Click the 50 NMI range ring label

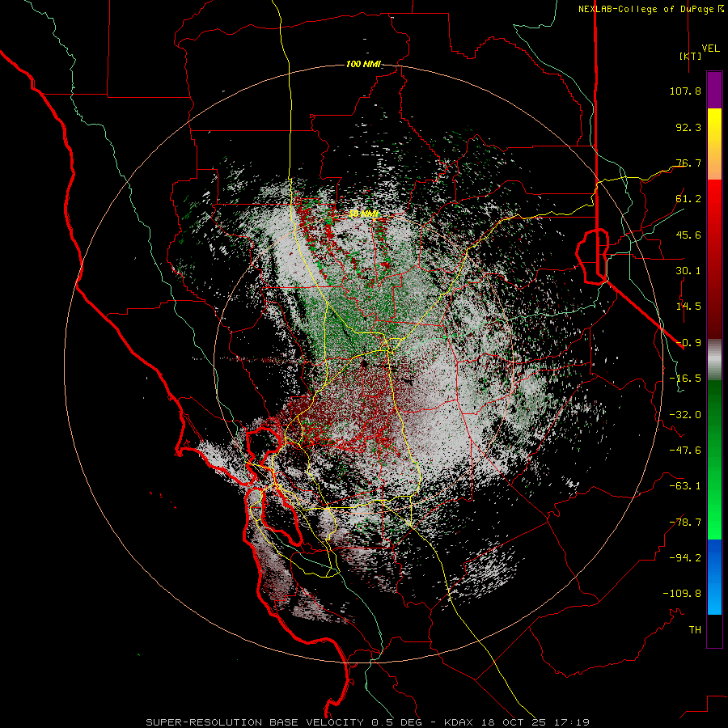363,214
